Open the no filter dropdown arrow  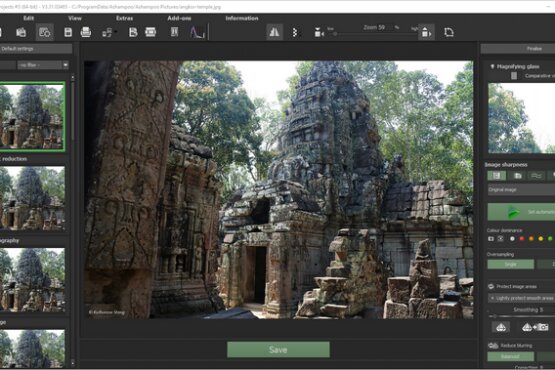(65, 65)
